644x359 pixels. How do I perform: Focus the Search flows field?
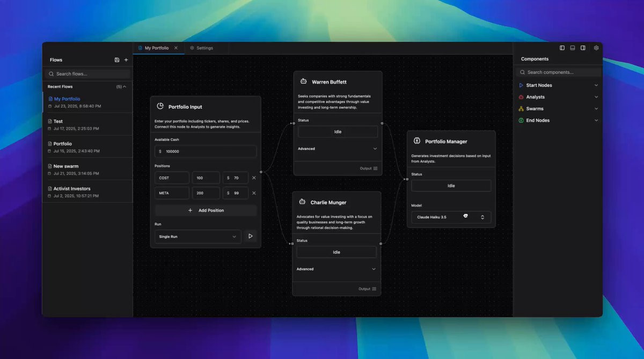tap(87, 74)
